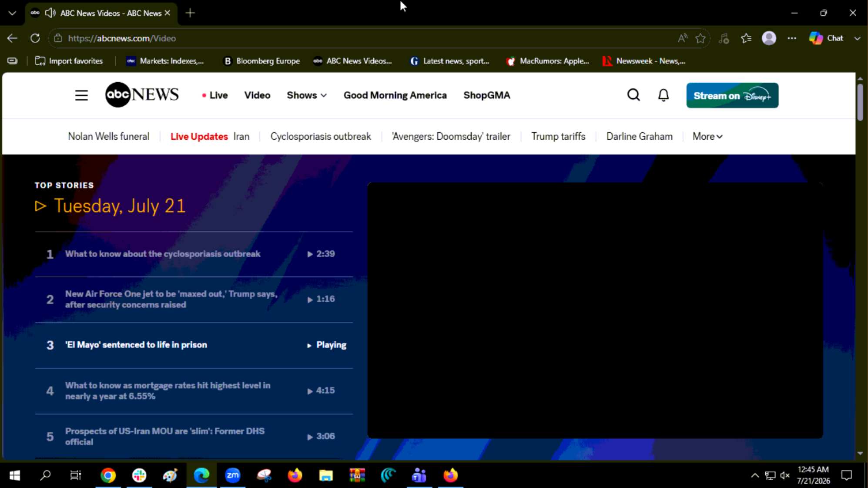This screenshot has width=868, height=488.
Task: Open the tab search chevron at top-left
Action: 12,13
